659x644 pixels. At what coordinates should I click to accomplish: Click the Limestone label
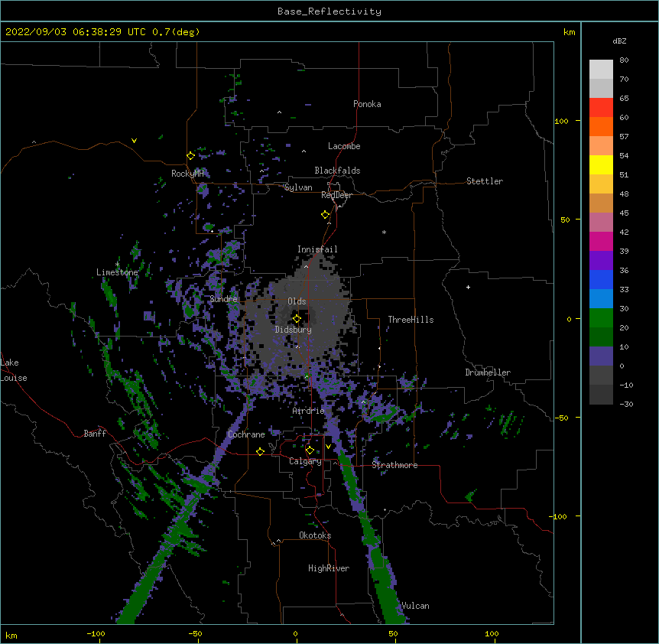117,272
